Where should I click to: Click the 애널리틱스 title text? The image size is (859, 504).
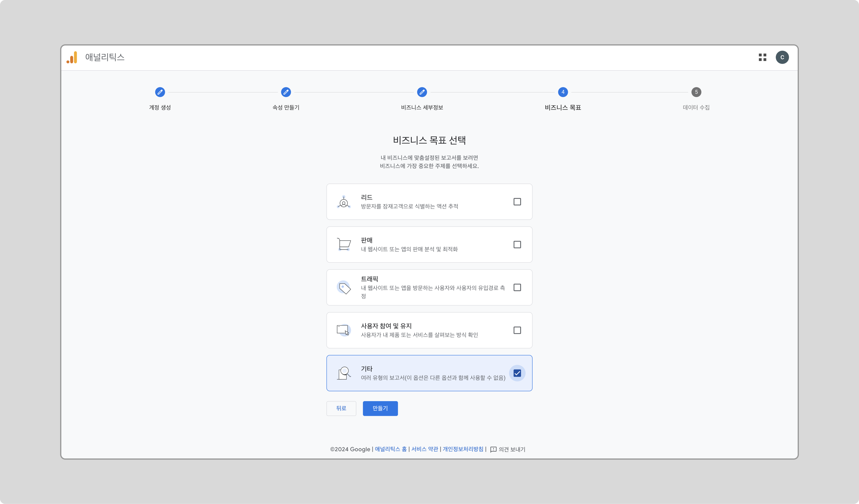[x=105, y=57]
